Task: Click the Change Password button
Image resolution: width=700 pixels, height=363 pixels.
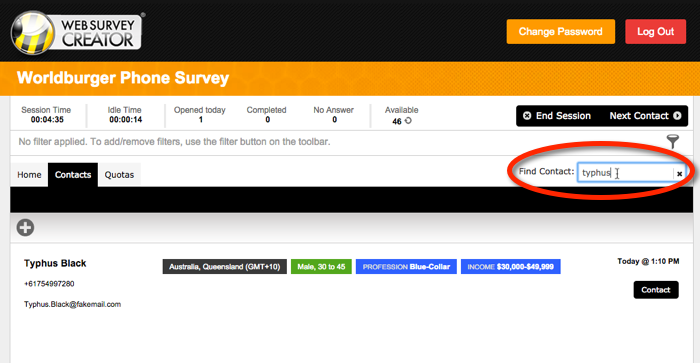Action: 560,32
